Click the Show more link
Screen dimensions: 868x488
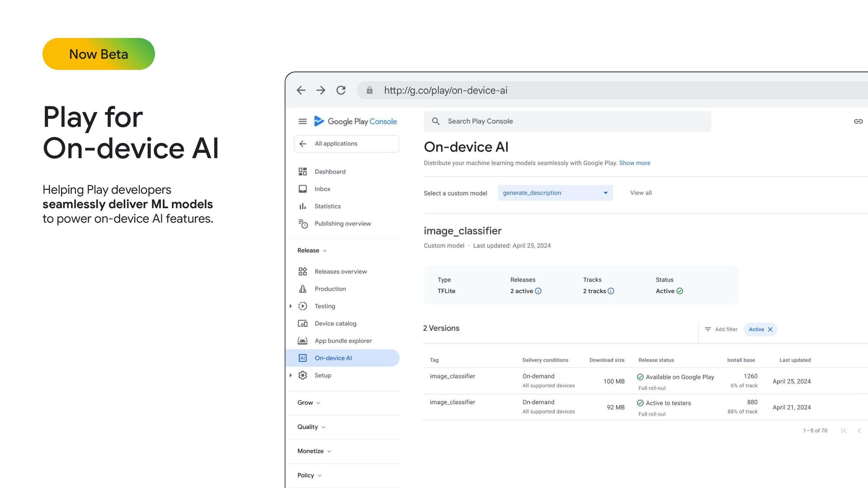(634, 163)
